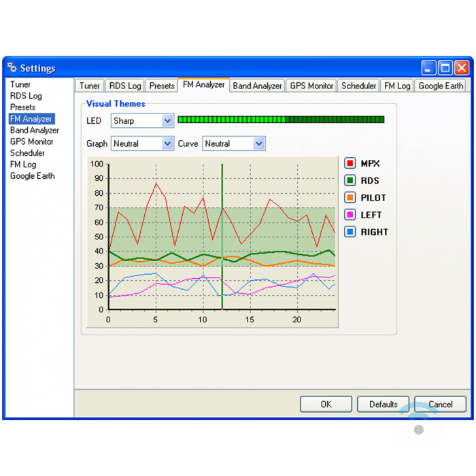476x476 pixels.
Task: Click the Cancel button
Action: coord(440,404)
